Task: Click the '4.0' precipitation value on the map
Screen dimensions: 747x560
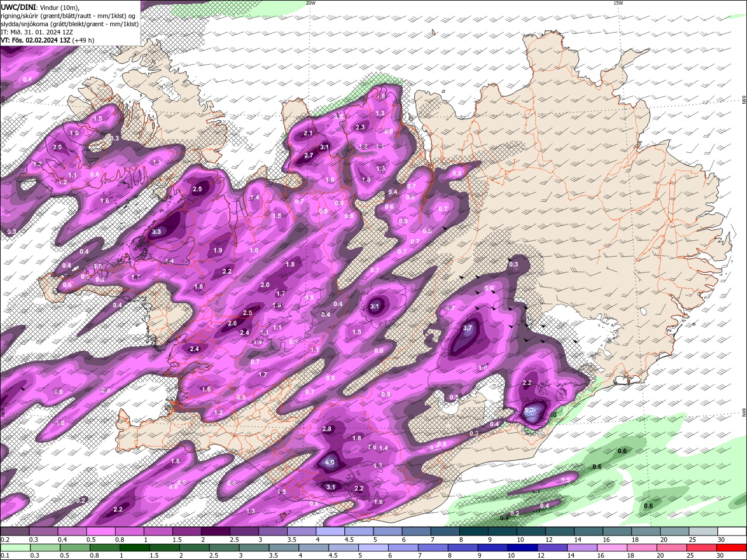Action: pyautogui.click(x=330, y=463)
